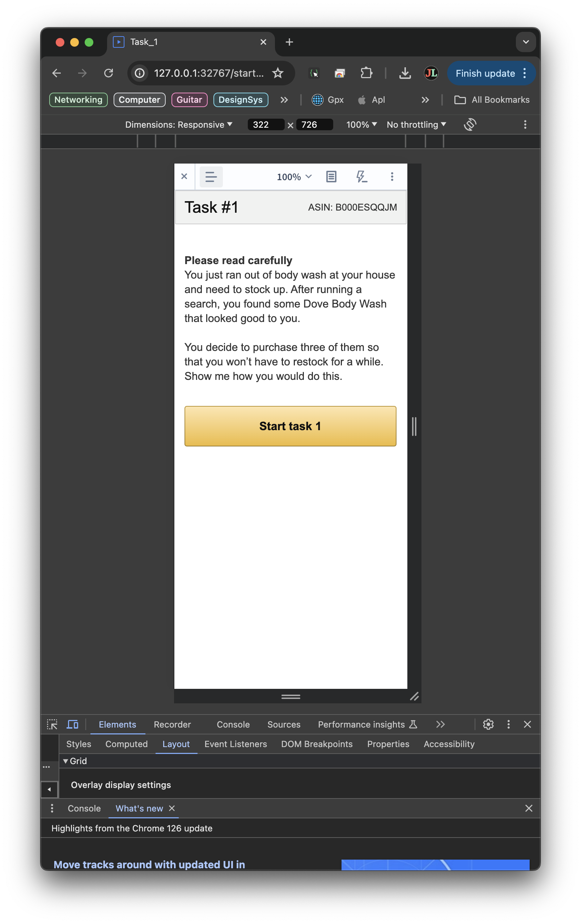The image size is (581, 924).
Task: Click the lightning bolt icon in the page toolbar
Action: point(361,177)
